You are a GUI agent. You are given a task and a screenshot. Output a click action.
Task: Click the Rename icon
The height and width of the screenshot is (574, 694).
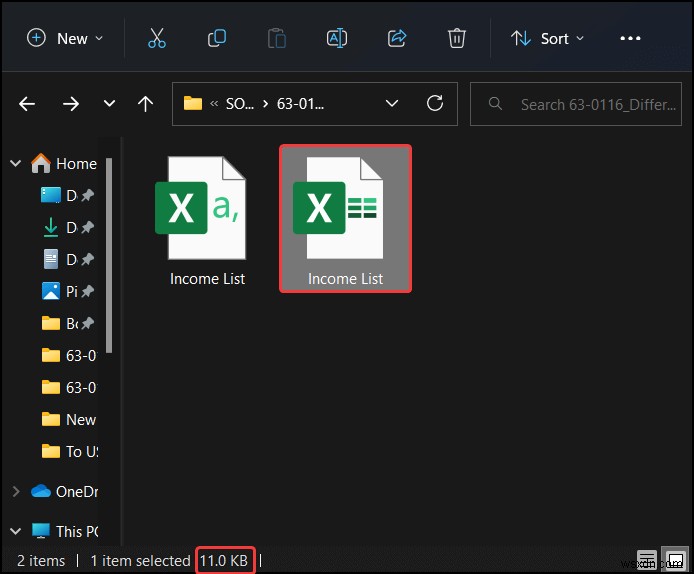337,39
